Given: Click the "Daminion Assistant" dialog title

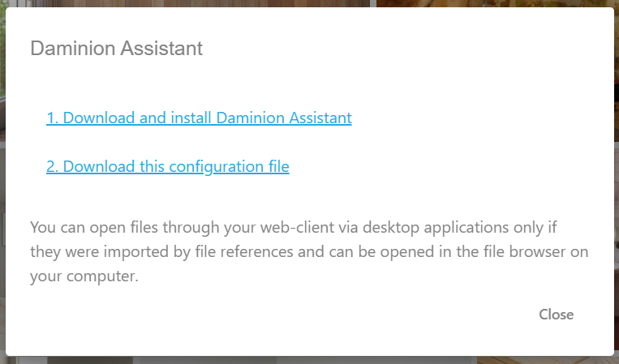Looking at the screenshot, I should click(x=116, y=49).
